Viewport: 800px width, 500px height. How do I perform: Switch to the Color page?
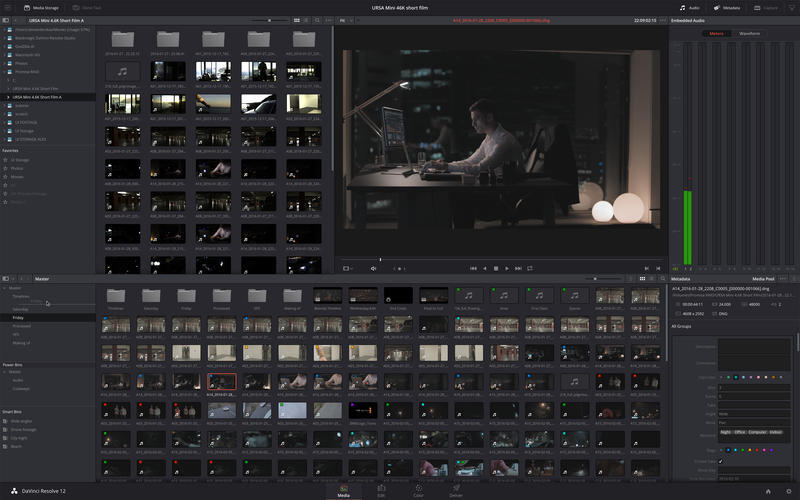click(418, 490)
